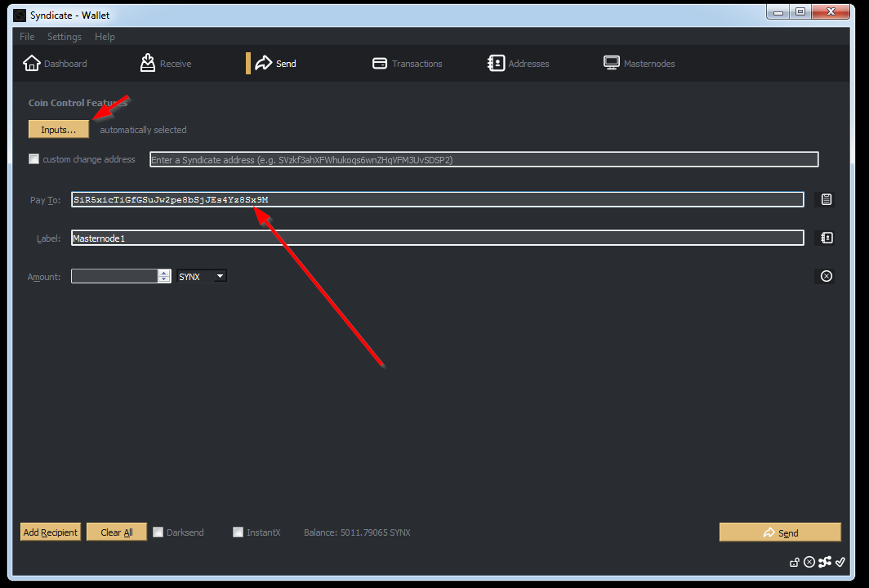Close the Syndicate Wallet window
The image size is (869, 588).
(830, 11)
